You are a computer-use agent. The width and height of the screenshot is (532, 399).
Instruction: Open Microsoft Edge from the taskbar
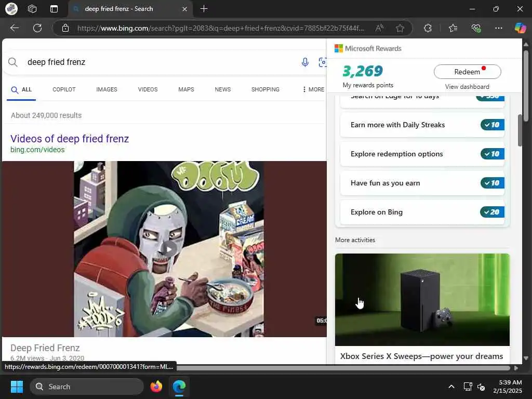pyautogui.click(x=179, y=387)
